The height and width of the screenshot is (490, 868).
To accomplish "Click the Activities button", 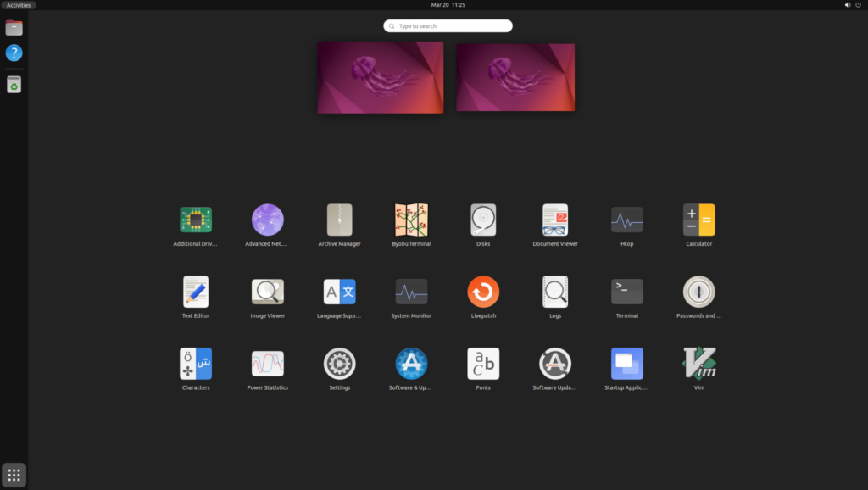I will click(19, 4).
